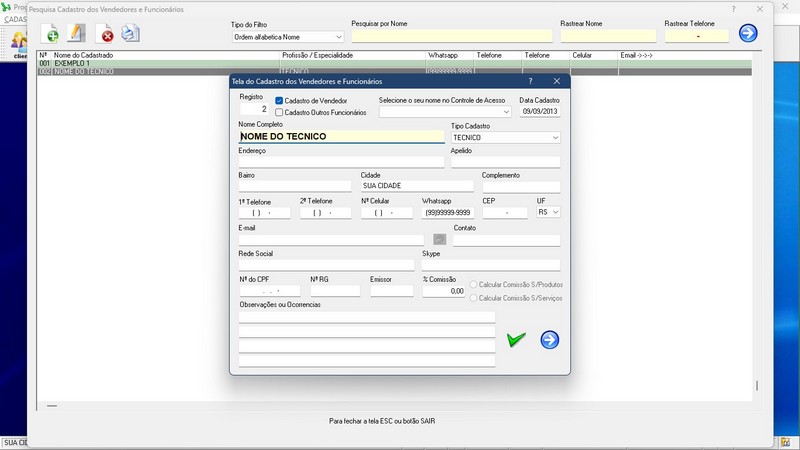800x450 pixels.
Task: Click the 2º Telefone field
Action: point(326,212)
